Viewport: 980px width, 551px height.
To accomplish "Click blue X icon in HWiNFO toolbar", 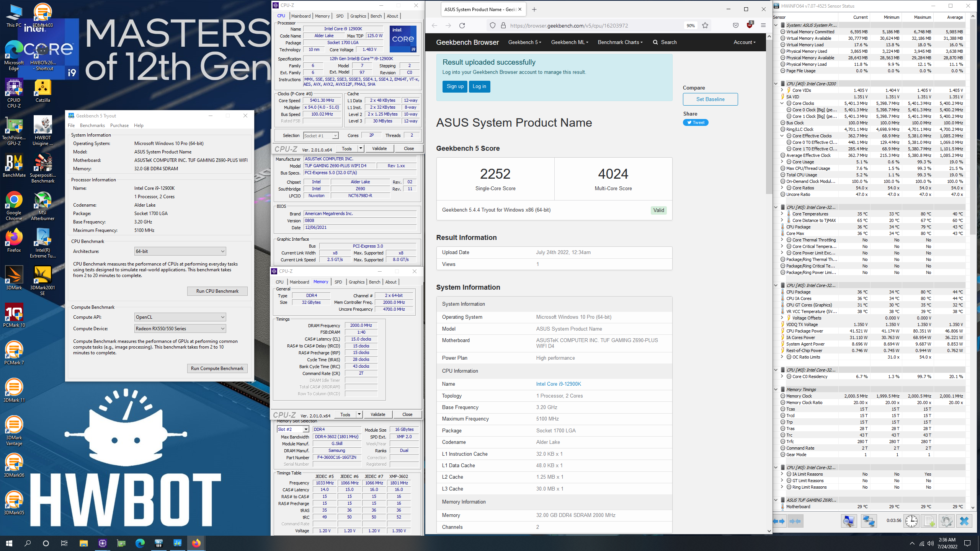I will 964,521.
